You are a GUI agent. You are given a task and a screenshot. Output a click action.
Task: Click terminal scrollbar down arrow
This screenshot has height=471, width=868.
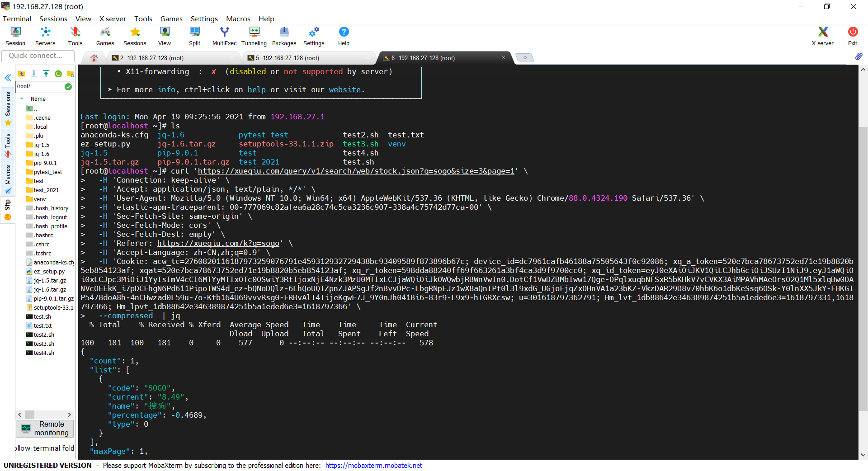pos(863,455)
